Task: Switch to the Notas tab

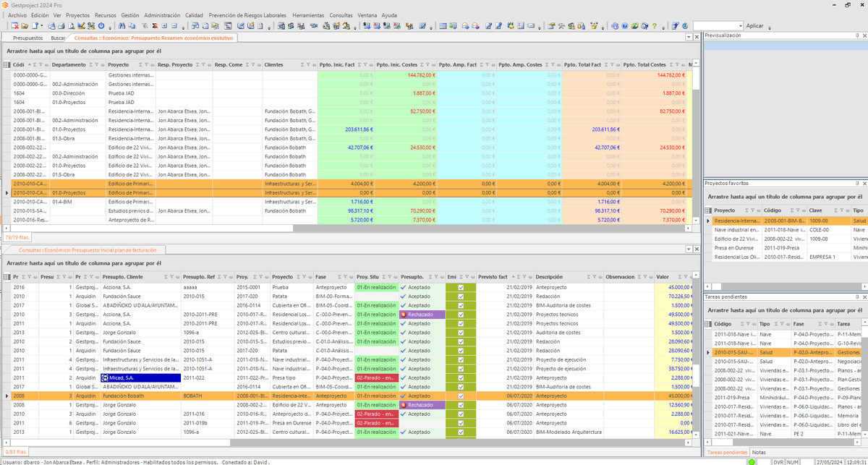Action: click(759, 452)
